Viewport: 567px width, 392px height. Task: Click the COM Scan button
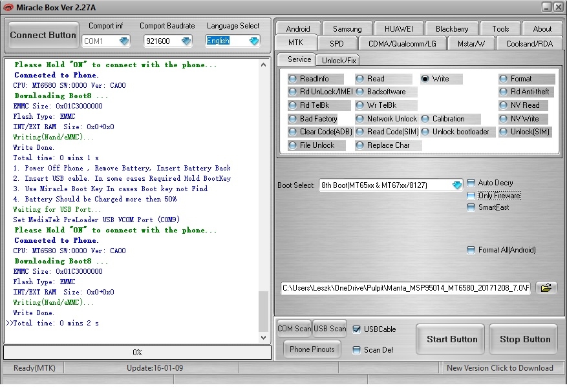(294, 329)
